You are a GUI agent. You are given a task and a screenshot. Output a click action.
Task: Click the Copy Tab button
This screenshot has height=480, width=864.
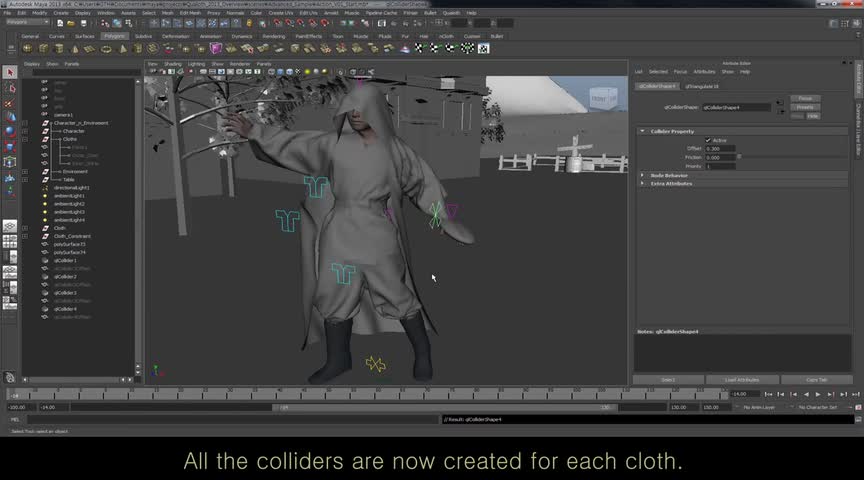pos(817,380)
